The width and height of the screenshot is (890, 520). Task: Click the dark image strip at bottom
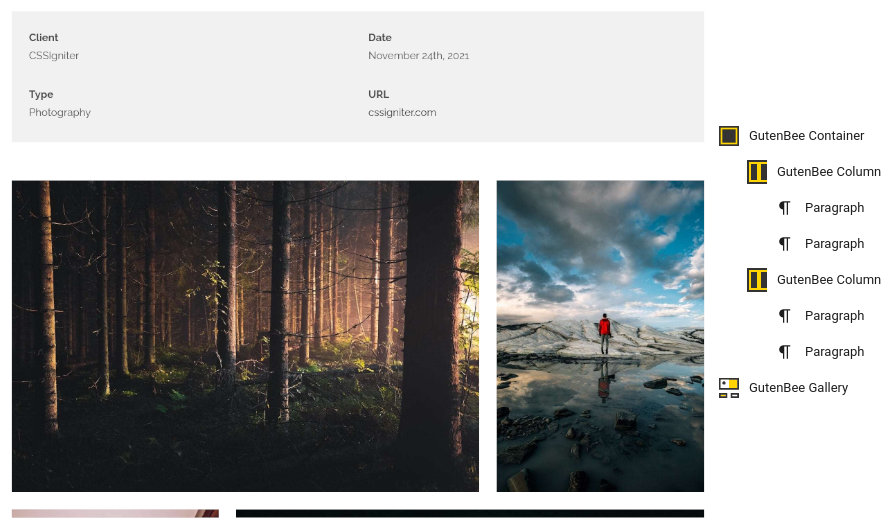(469, 514)
